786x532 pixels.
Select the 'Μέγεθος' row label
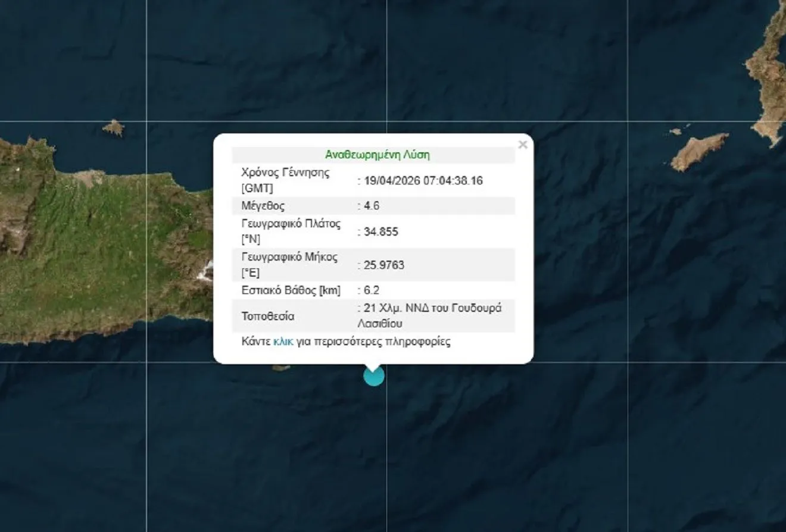263,206
